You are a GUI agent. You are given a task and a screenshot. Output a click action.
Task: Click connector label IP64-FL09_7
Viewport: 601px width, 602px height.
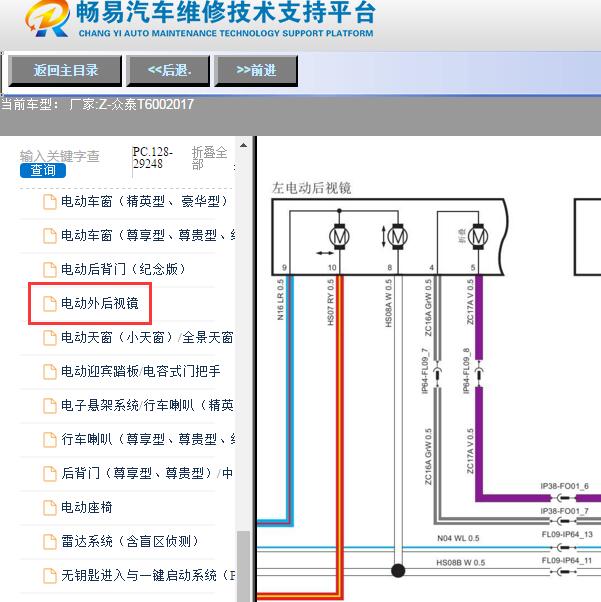pyautogui.click(x=424, y=370)
